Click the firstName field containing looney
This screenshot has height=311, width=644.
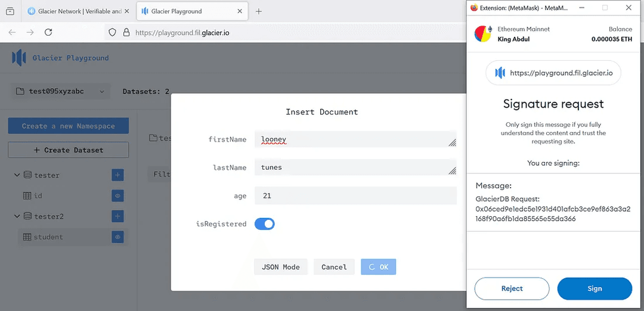355,139
